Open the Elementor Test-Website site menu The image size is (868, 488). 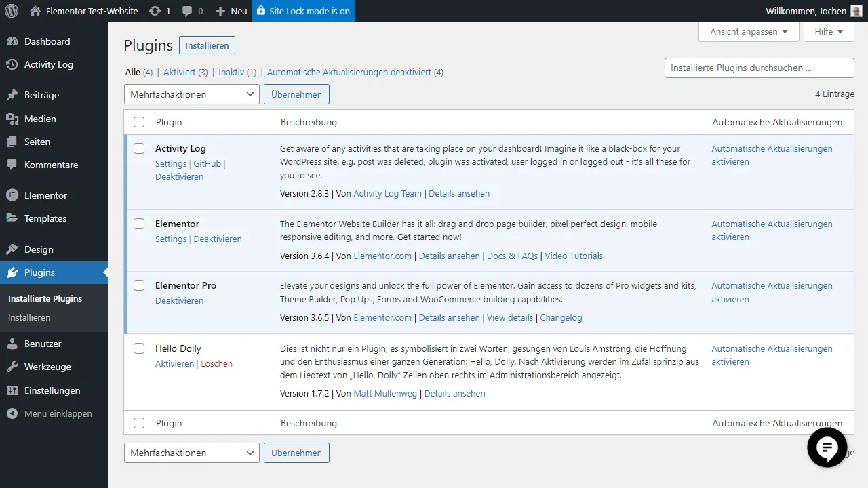tap(84, 11)
